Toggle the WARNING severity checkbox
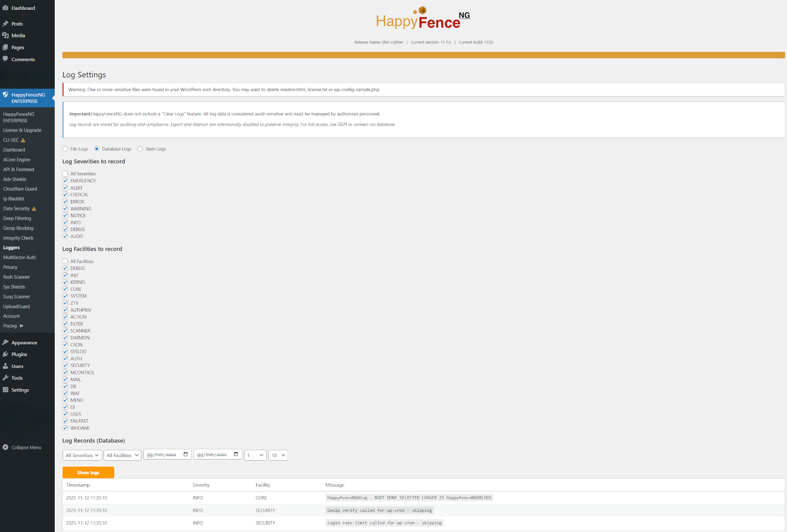The height and width of the screenshot is (532, 787). pyautogui.click(x=65, y=209)
